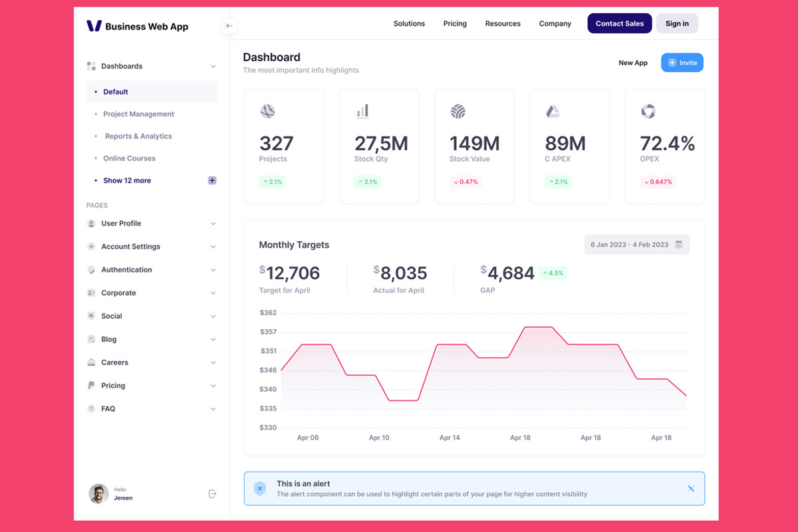The image size is (798, 532).
Task: Click the Dashboards grid icon
Action: click(91, 66)
